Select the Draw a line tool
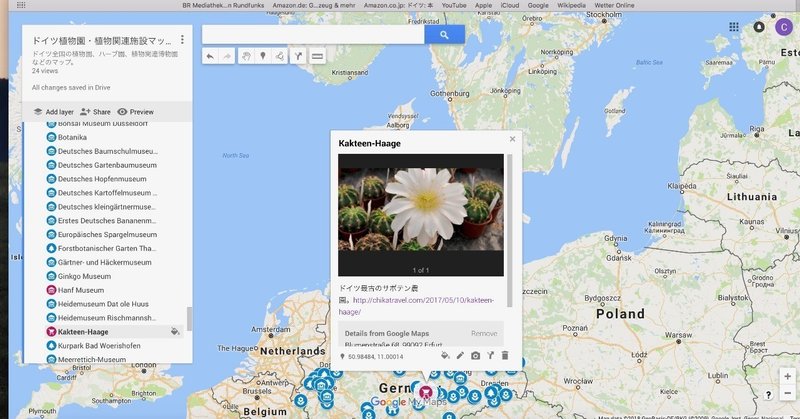The image size is (800, 419). click(280, 56)
